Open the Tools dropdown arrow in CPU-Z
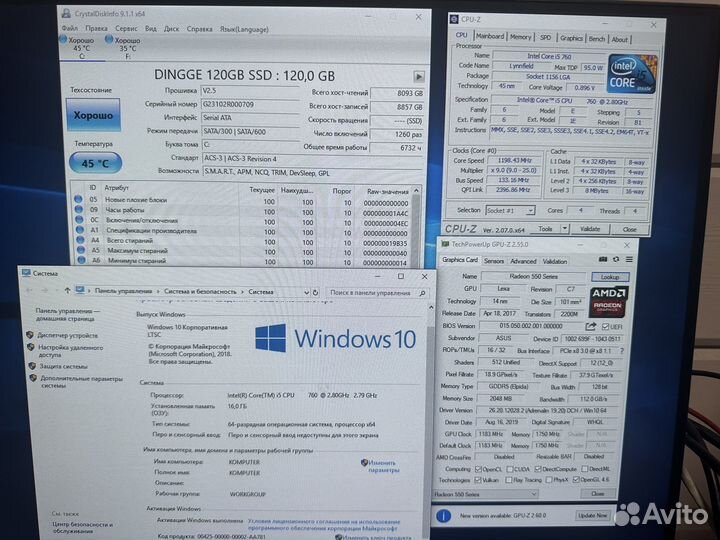Screen dimensions: 720x540 click(565, 229)
